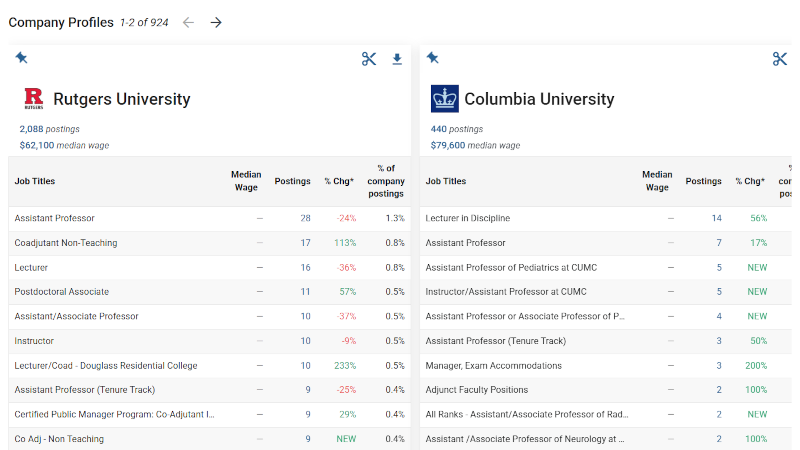Viewport: 800px width, 450px height.
Task: Open Rutgers University company title
Action: [x=121, y=99]
